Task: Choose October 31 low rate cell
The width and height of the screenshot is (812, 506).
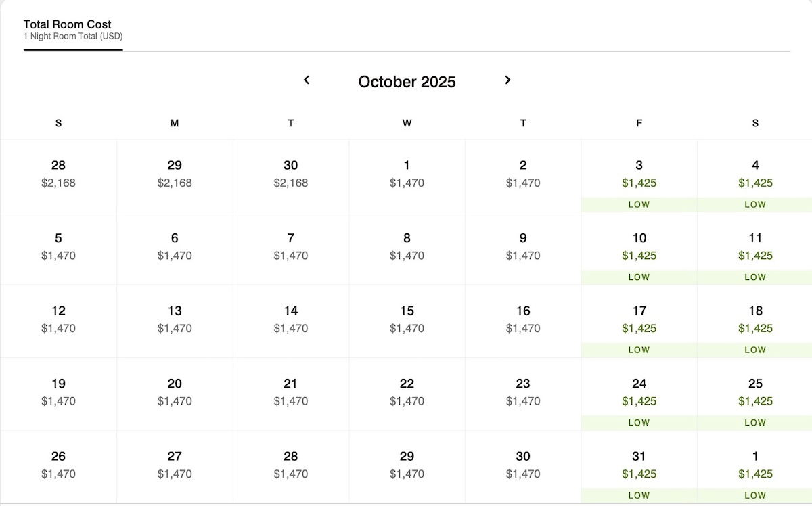Action: pyautogui.click(x=639, y=467)
